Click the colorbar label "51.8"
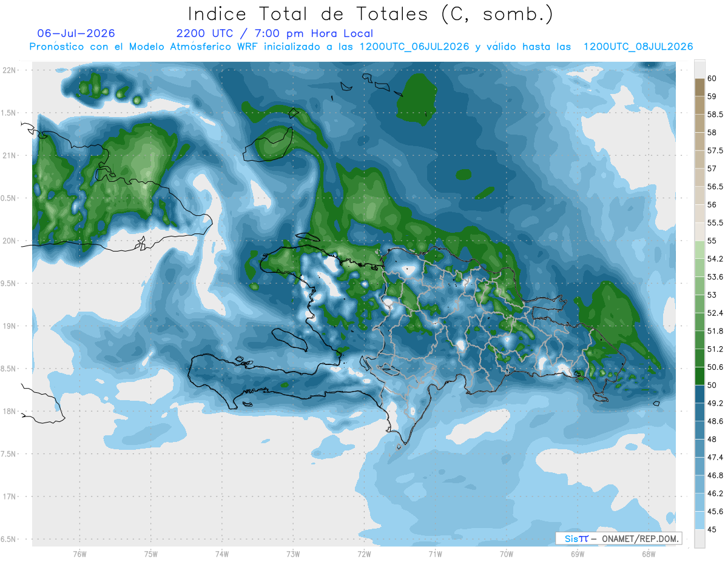Screen dimensions: 728x562 point(715,331)
